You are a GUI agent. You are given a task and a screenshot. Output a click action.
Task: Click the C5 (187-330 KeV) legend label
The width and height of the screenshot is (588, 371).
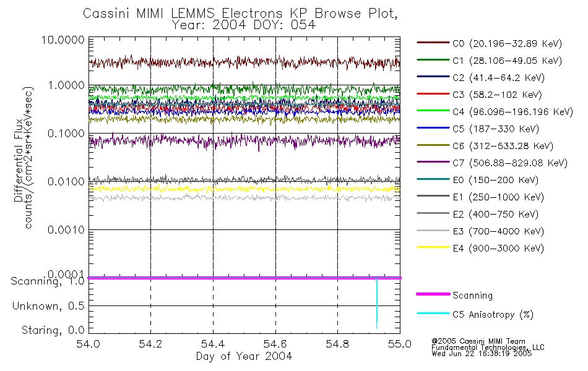tap(496, 129)
